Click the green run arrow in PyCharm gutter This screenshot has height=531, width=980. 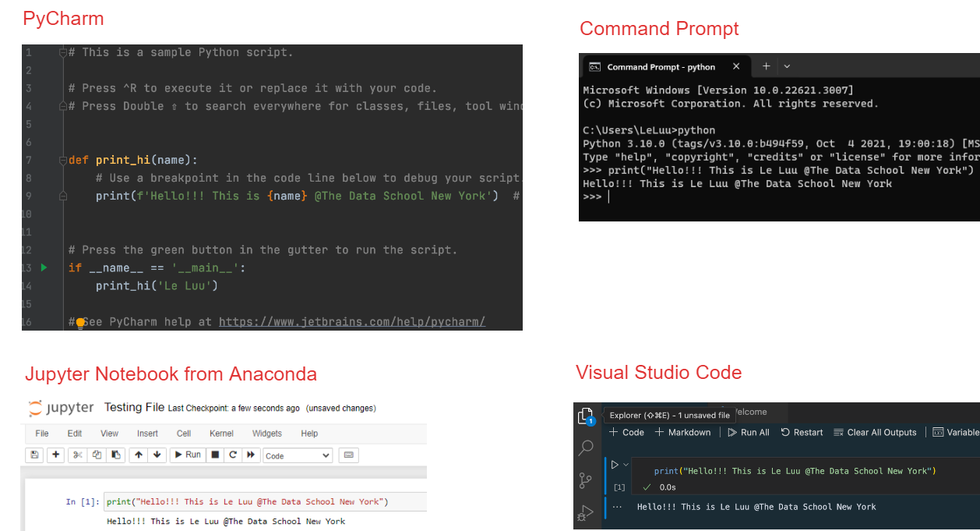(44, 267)
